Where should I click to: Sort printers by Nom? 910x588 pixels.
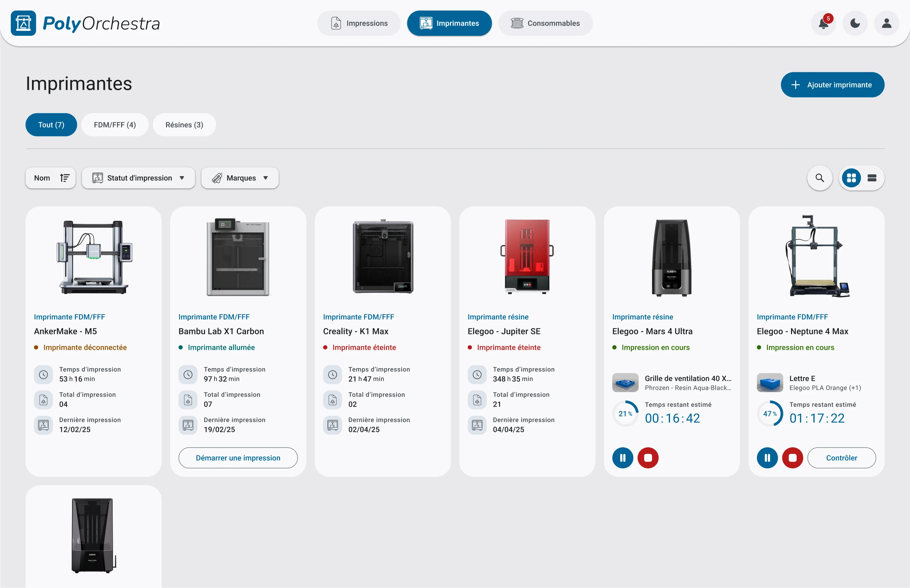(x=51, y=178)
